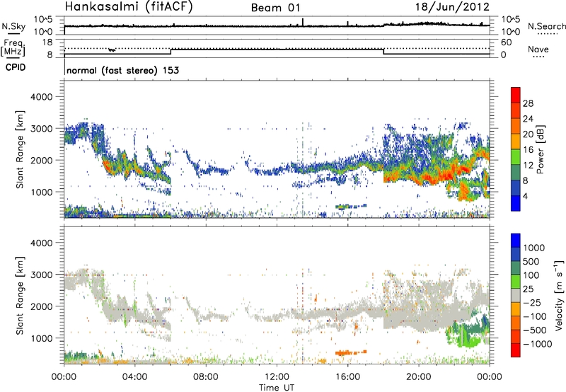Click the '1000' range tick in velocity panel
Viewport: 566px width, 392px height.
tap(41, 338)
